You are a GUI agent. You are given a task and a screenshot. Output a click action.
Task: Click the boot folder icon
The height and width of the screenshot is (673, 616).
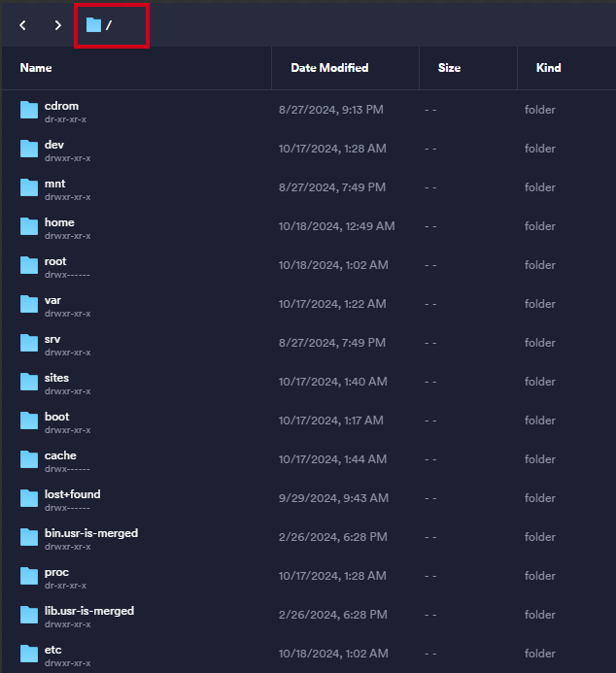click(x=29, y=421)
